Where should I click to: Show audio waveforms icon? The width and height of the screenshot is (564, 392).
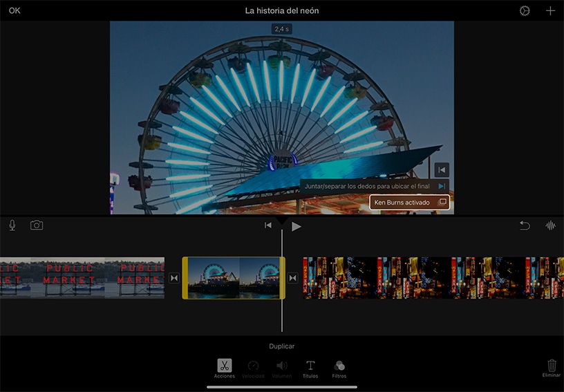click(550, 225)
